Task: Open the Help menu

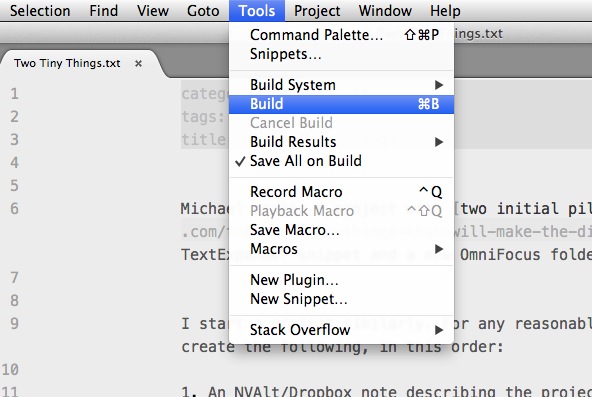Action: coord(445,11)
